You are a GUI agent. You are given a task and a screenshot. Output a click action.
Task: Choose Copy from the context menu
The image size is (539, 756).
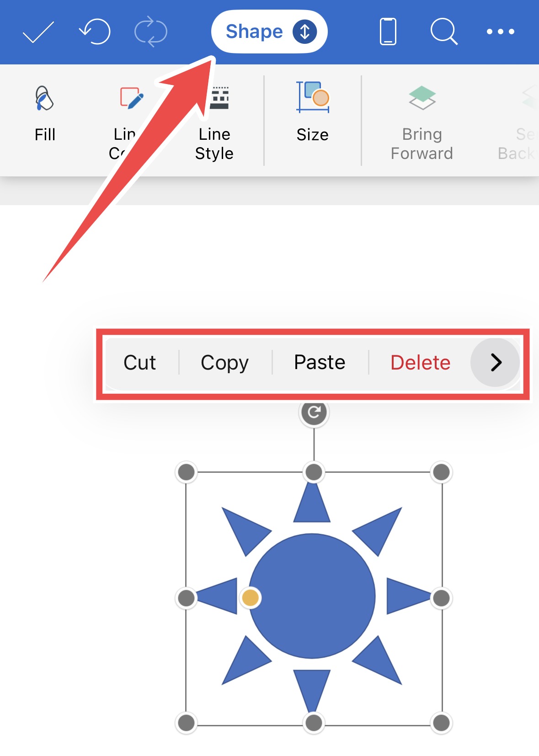[224, 363]
